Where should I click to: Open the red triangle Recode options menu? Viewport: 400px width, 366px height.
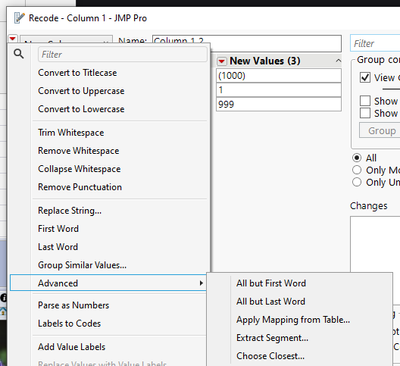tap(12, 39)
